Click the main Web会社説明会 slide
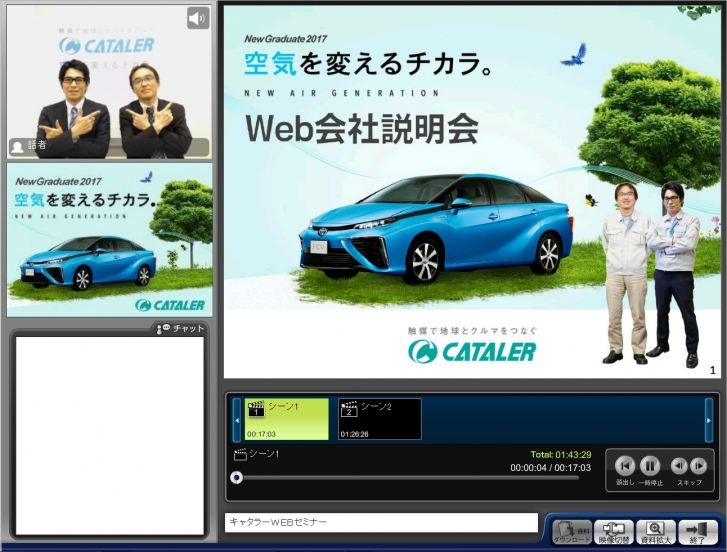The height and width of the screenshot is (552, 727). (x=472, y=192)
